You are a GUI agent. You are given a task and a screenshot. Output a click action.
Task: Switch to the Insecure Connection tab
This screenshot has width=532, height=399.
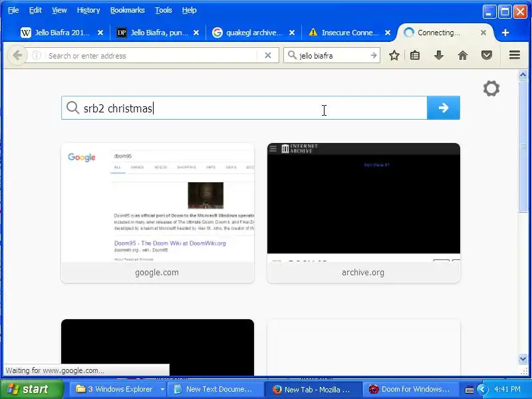coord(350,33)
